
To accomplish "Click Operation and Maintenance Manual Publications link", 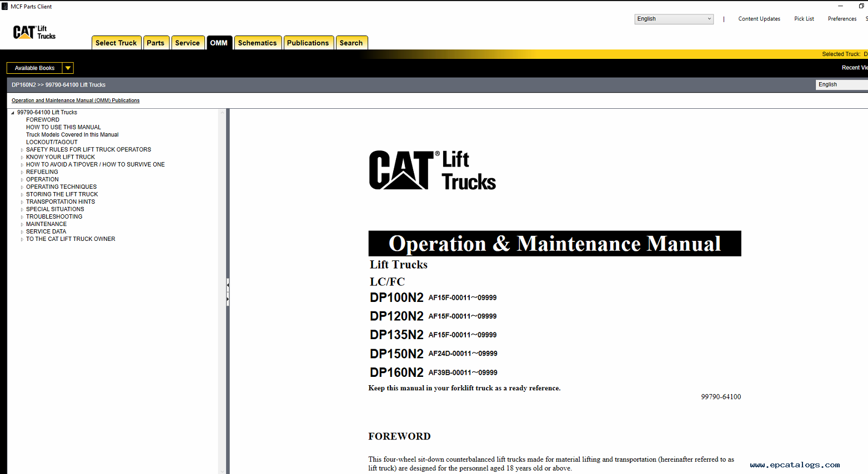I will click(x=76, y=100).
